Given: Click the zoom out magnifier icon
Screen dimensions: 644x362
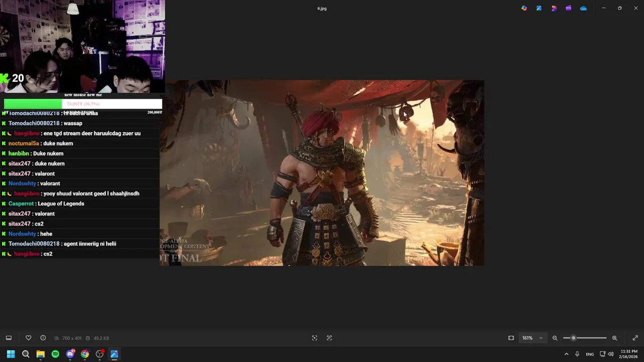Looking at the screenshot, I should (x=555, y=338).
